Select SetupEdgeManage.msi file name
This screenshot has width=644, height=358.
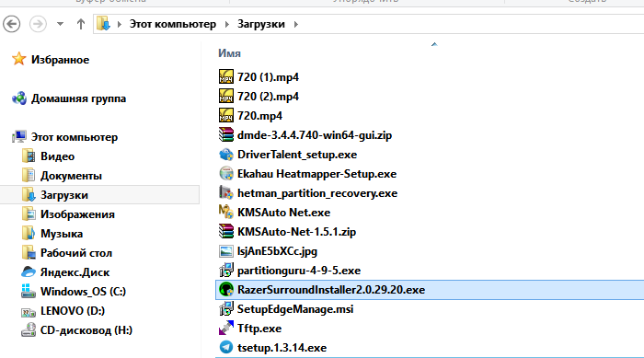point(295,309)
